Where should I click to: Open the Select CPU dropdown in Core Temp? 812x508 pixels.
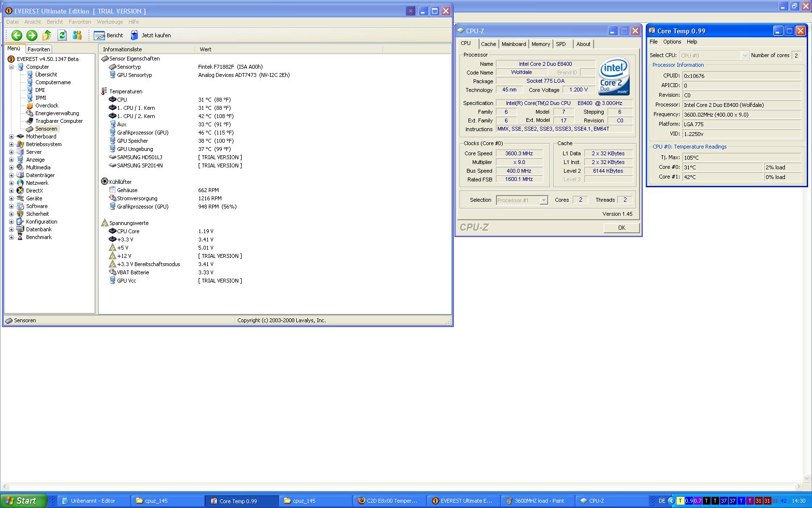[714, 56]
